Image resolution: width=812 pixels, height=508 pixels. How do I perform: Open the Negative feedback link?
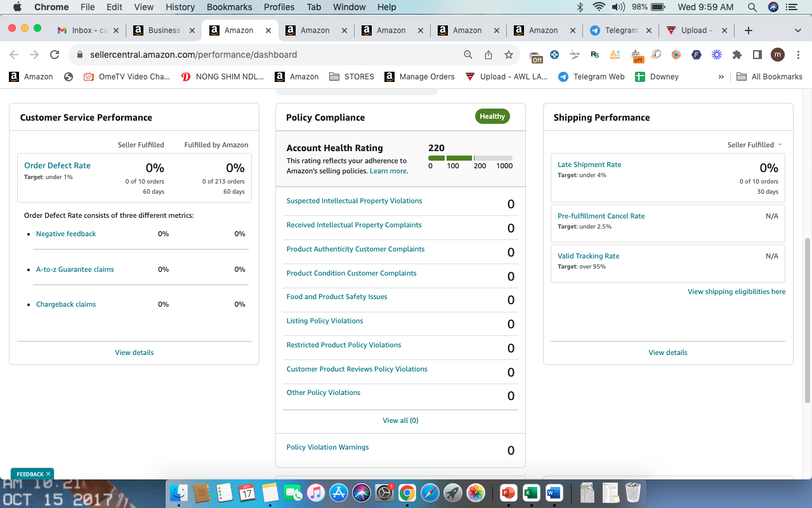pyautogui.click(x=66, y=234)
